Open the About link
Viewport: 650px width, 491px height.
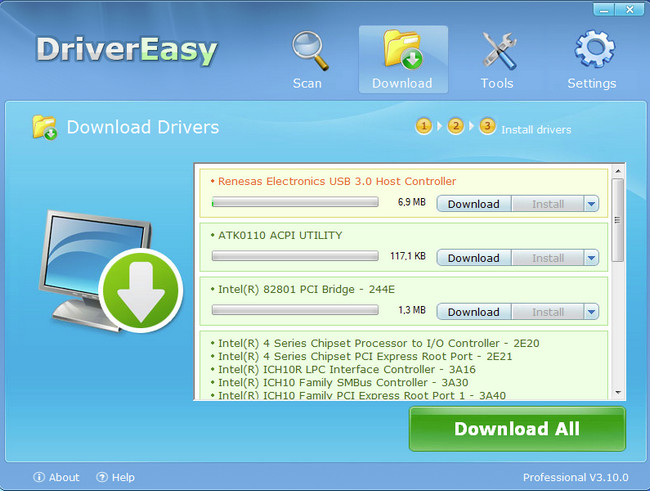click(64, 477)
